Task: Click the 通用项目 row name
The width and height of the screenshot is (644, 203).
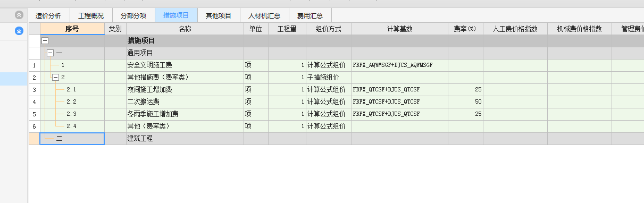Action: click(x=185, y=53)
